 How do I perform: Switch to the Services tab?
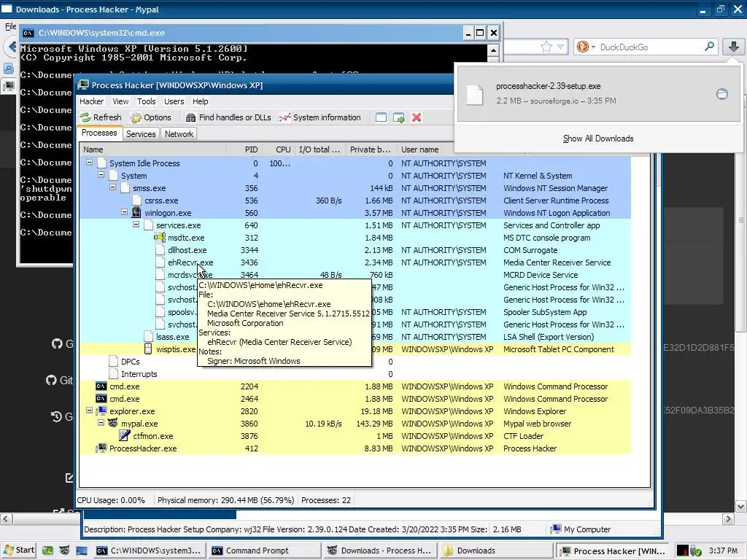click(141, 134)
